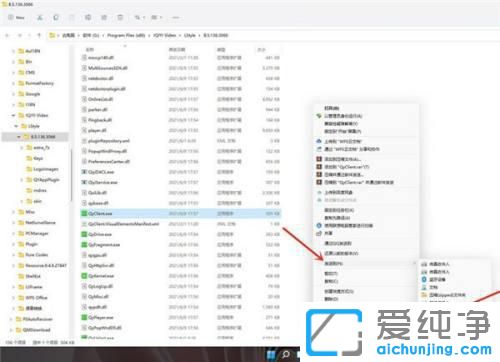Open the New dropdown button
Image resolution: width=500 pixels, height=362 pixels.
tap(16, 17)
